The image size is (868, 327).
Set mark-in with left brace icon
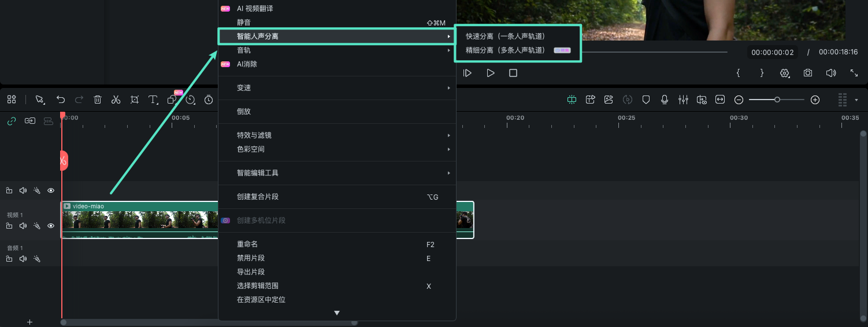(x=738, y=73)
